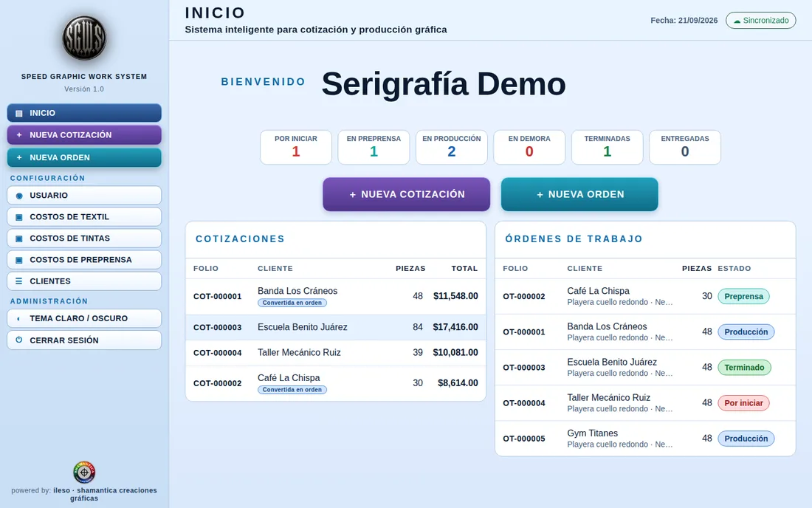Viewport: 812px width, 508px height.
Task: Click the large teal NUEVA ORDEN button
Action: tap(579, 194)
